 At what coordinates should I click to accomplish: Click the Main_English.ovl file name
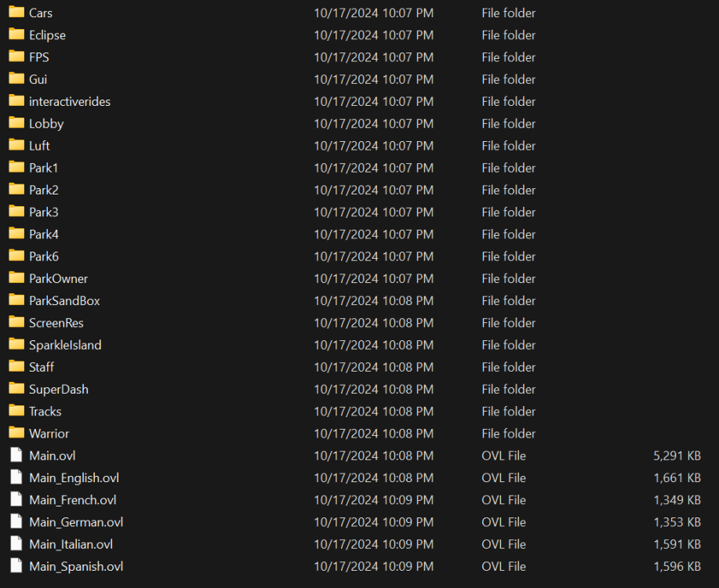click(74, 477)
